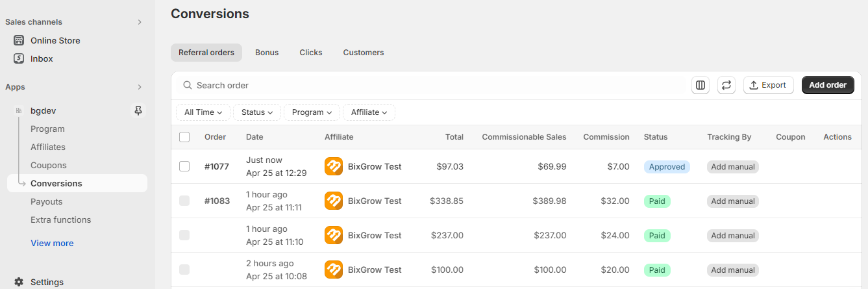
Task: Open Conversions in the bgdev menu
Action: pos(77,183)
